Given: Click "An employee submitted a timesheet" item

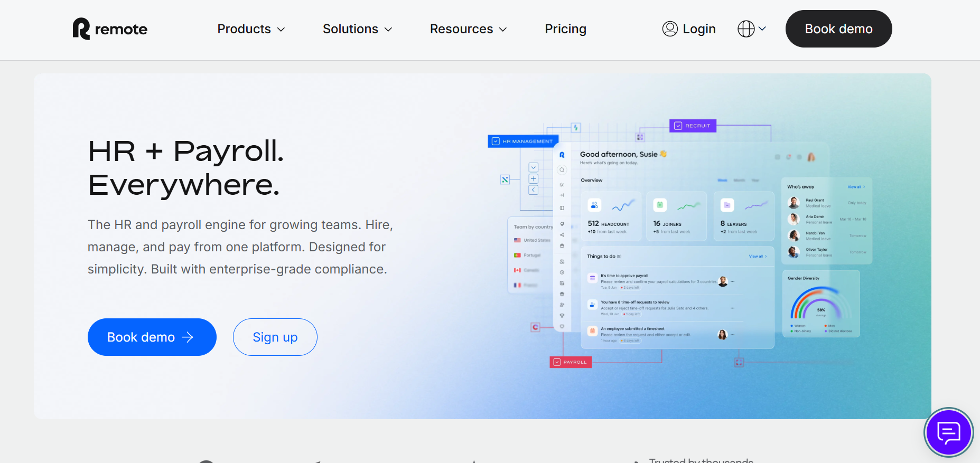Looking at the screenshot, I should [661, 334].
